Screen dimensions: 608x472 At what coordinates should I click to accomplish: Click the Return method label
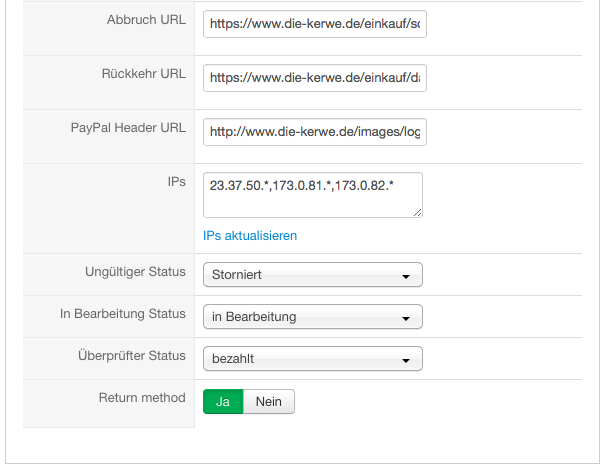[142, 397]
